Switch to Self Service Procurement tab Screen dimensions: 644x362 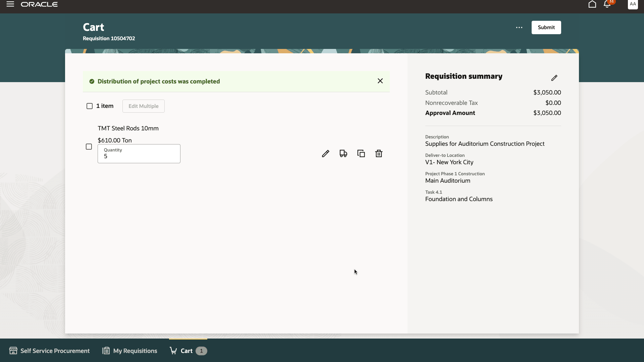50,351
